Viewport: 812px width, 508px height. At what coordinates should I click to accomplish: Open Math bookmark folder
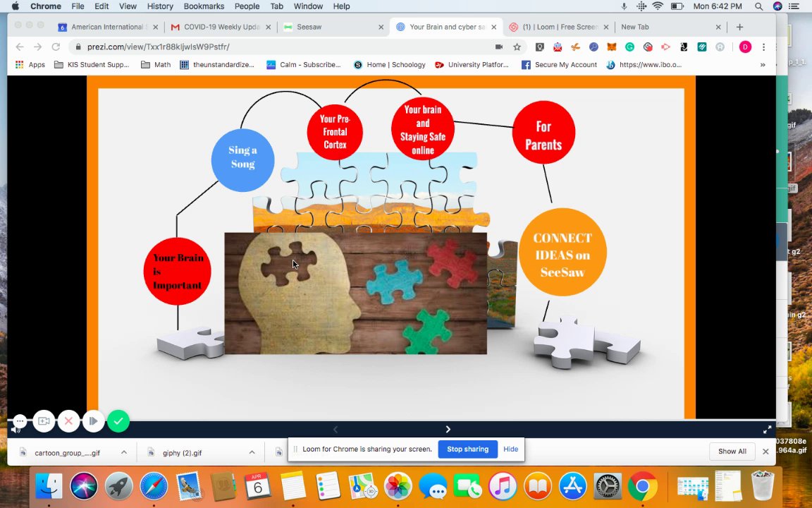pyautogui.click(x=156, y=65)
